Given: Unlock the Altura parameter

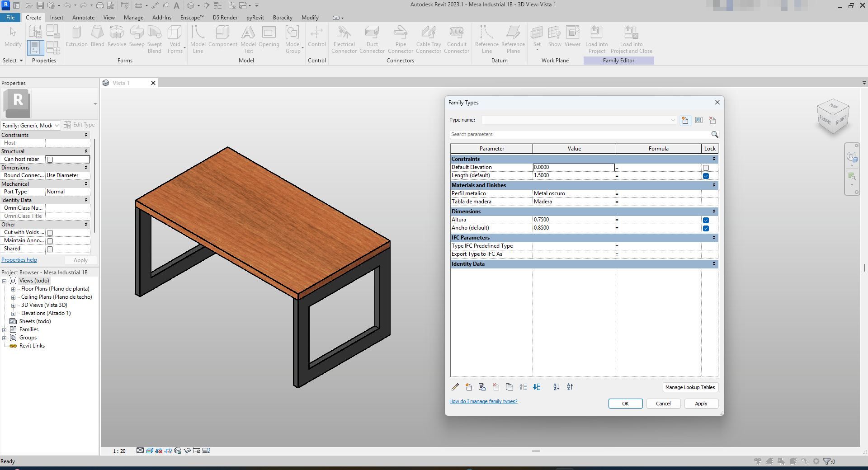Looking at the screenshot, I should pos(706,220).
